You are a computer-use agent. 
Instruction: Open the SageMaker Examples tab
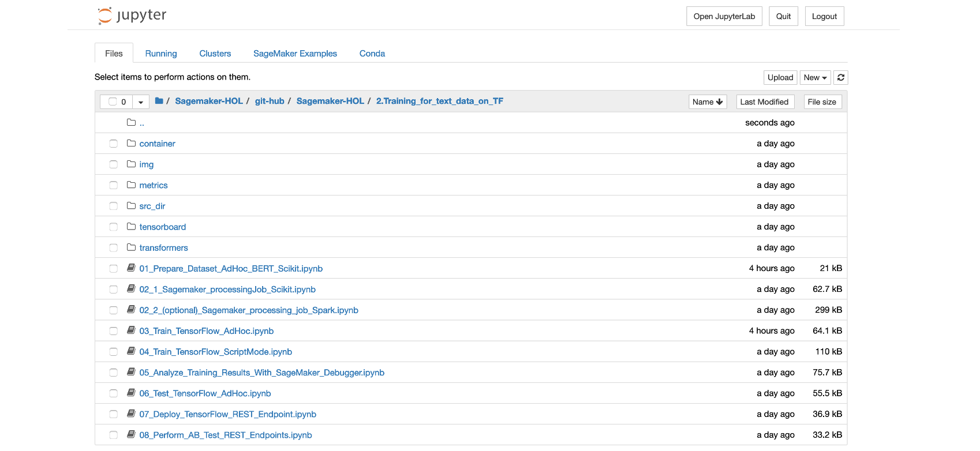pos(295,53)
